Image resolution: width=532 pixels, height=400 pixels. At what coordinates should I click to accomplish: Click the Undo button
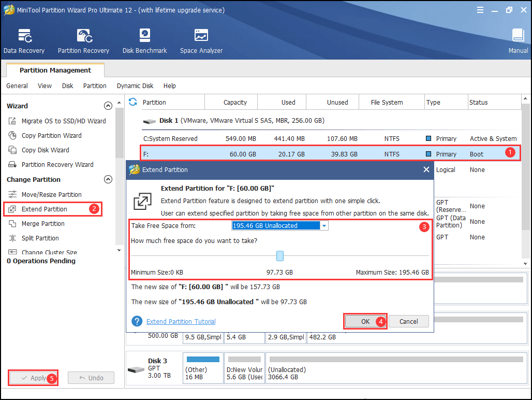91,378
